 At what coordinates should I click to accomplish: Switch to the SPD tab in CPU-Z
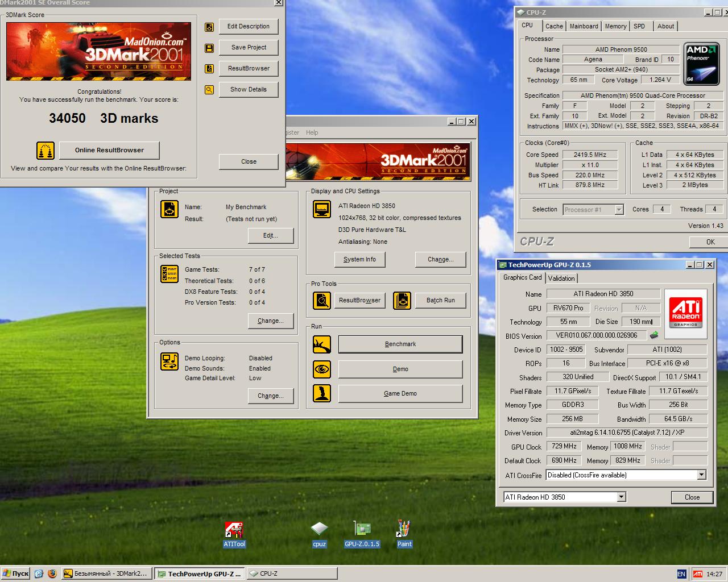coord(639,26)
